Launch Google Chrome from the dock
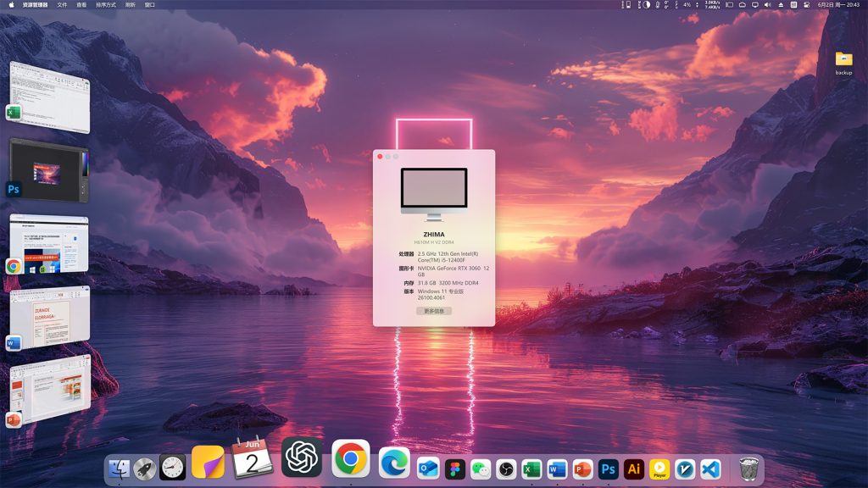Viewport: 868px width, 488px height. pos(350,458)
